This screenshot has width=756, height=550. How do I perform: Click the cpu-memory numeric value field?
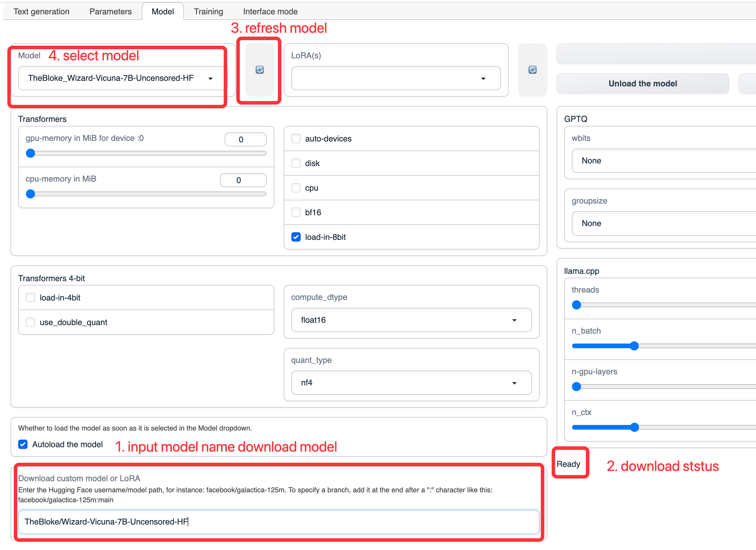point(243,180)
